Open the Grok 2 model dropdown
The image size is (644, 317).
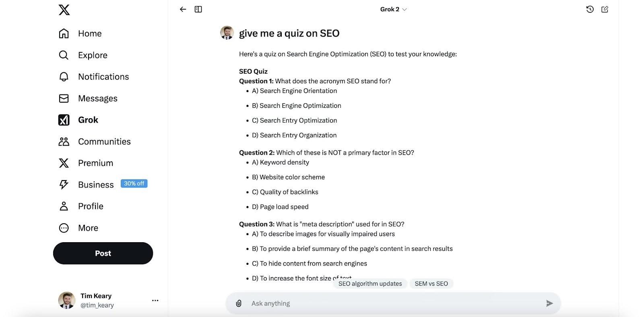pyautogui.click(x=393, y=9)
